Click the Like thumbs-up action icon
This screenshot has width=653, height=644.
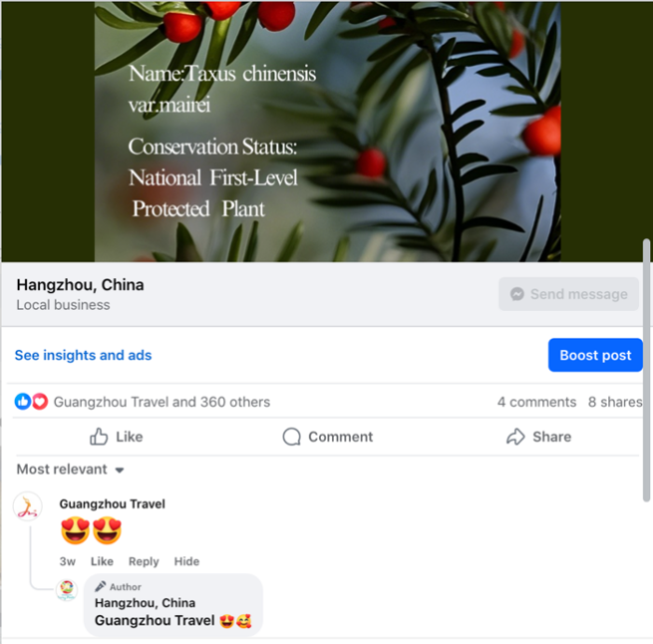(x=99, y=437)
